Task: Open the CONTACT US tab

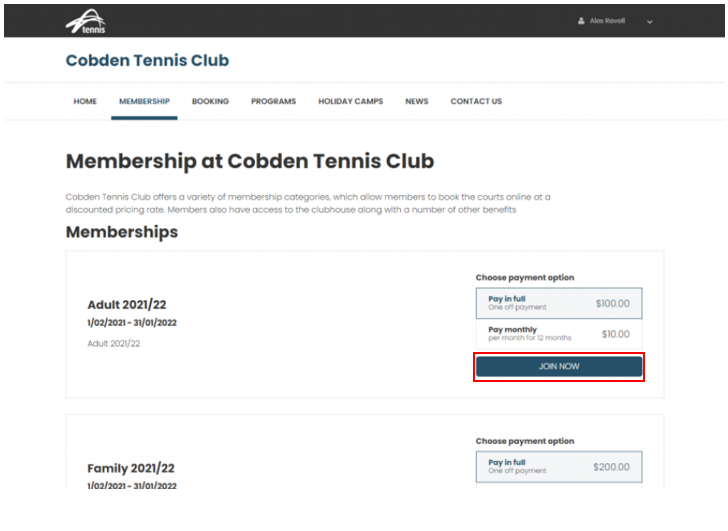Action: coord(476,101)
